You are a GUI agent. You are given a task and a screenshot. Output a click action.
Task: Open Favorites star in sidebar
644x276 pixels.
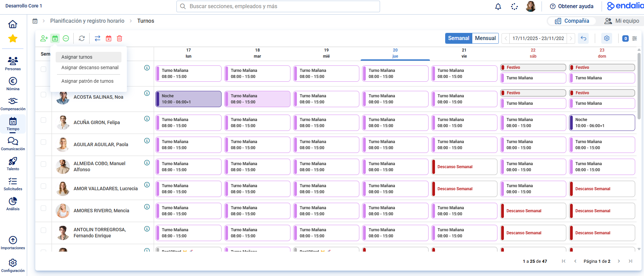[13, 39]
